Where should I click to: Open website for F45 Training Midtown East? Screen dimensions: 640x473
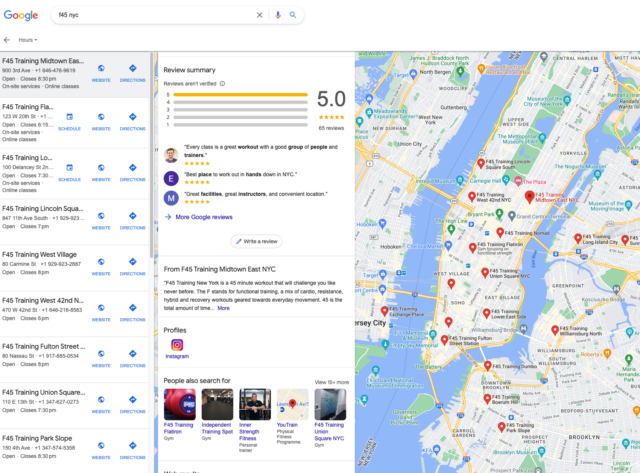[x=101, y=70]
